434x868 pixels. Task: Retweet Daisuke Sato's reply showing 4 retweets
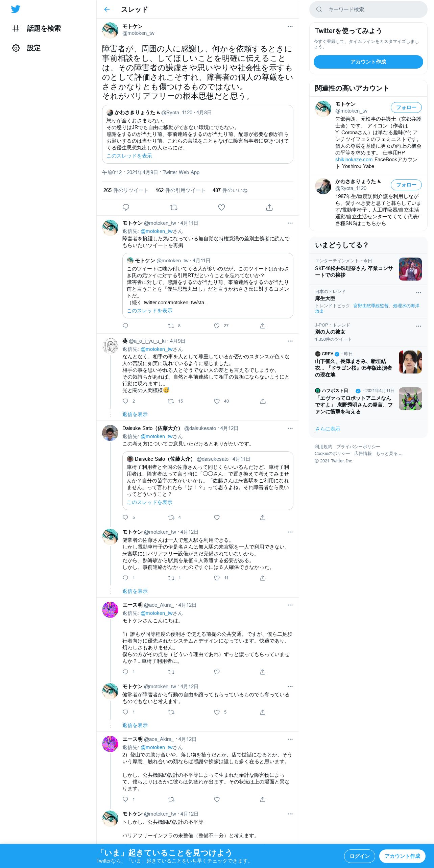171,517
